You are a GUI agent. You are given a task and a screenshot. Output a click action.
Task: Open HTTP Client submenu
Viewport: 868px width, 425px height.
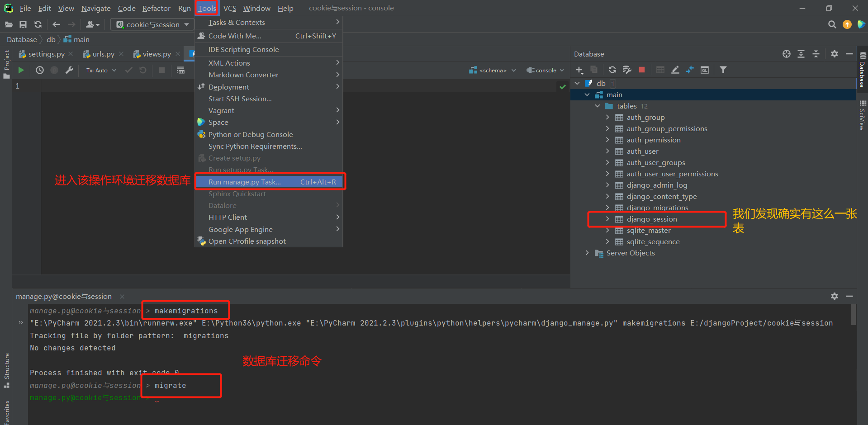click(x=269, y=217)
